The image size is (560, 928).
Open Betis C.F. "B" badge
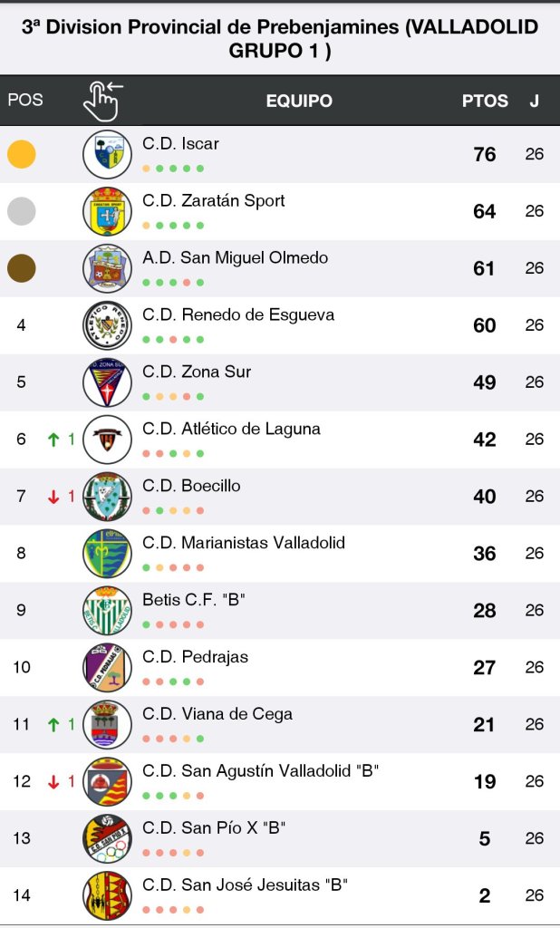point(107,611)
